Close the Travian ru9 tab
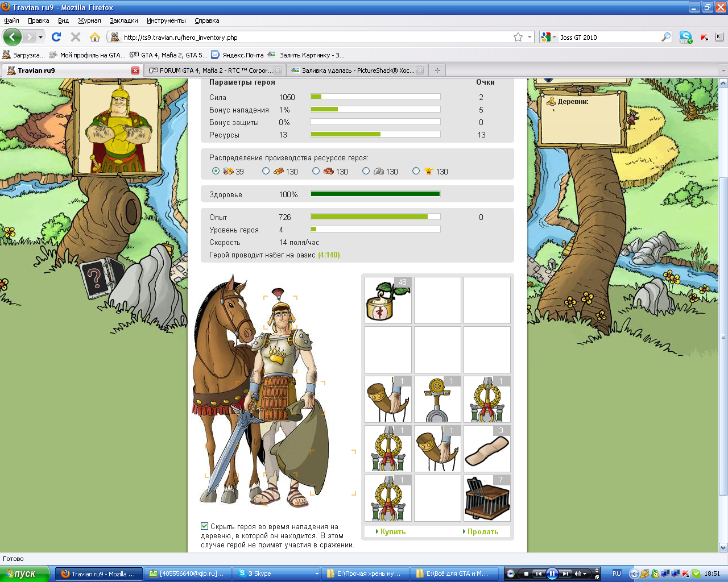The height and width of the screenshot is (582, 728). (135, 70)
